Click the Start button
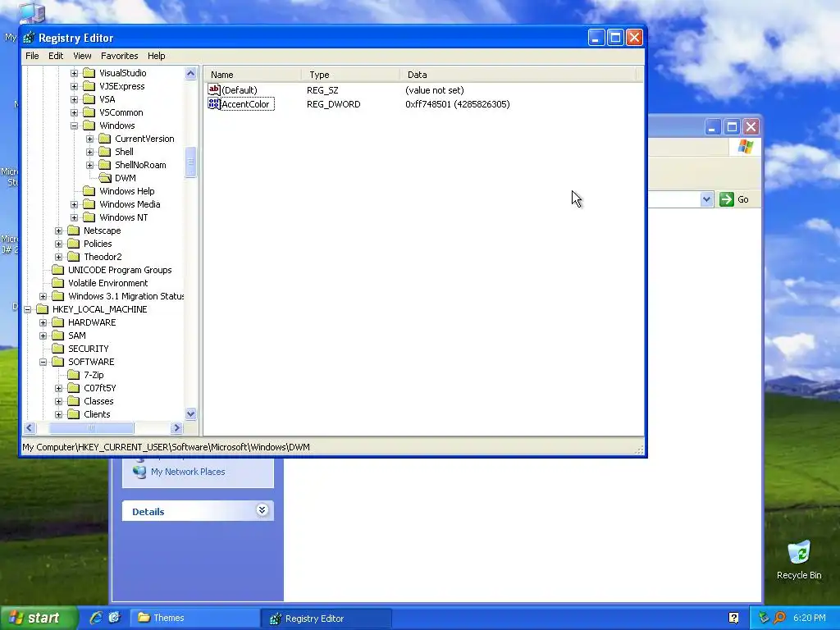Screen dimensions: 840x630 pyautogui.click(x=38, y=618)
